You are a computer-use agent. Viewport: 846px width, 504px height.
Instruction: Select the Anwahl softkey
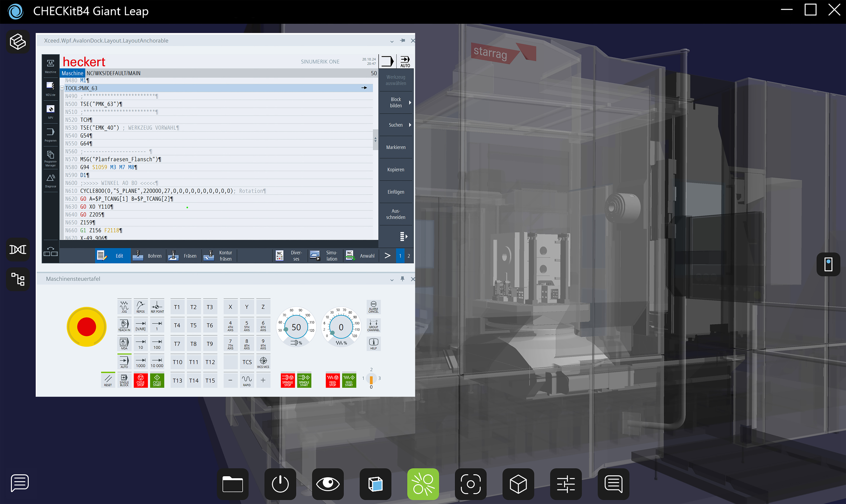pos(361,256)
